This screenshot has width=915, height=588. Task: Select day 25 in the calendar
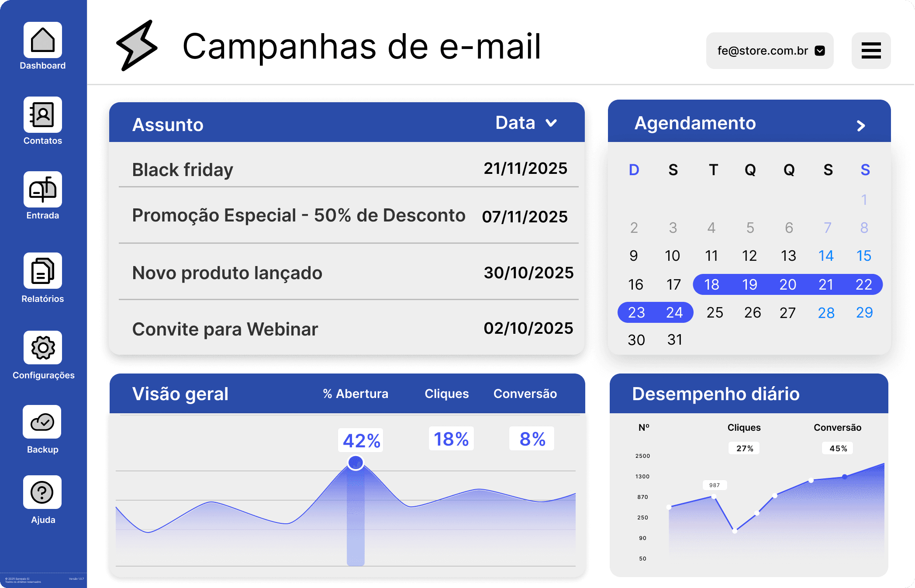click(x=715, y=312)
